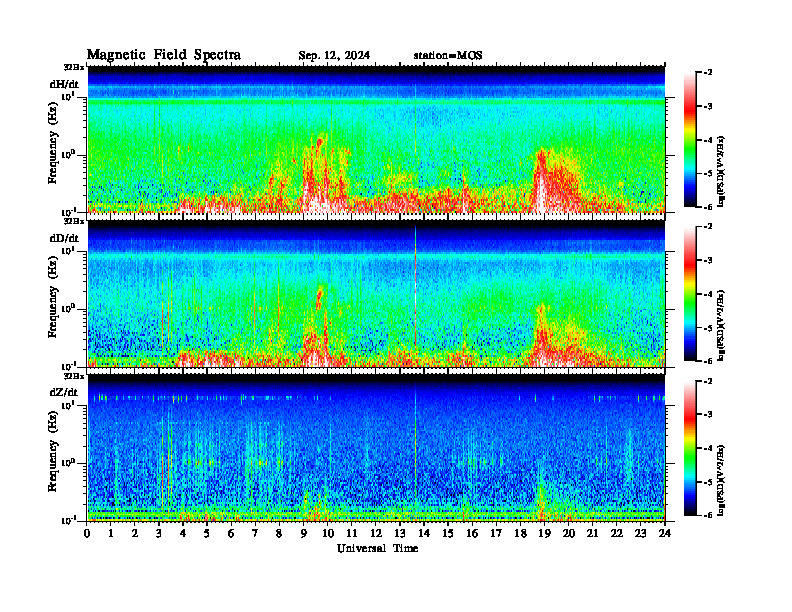Click hour tick label 21 on time axis

click(592, 534)
